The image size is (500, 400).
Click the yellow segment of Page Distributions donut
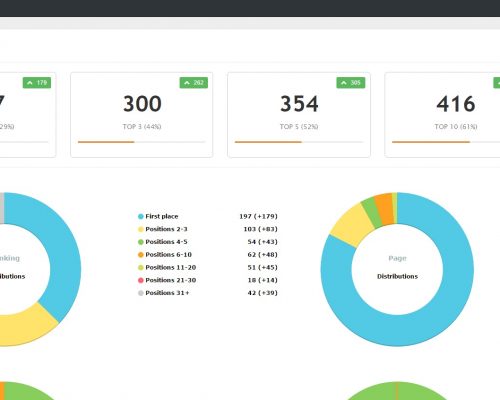(x=350, y=225)
